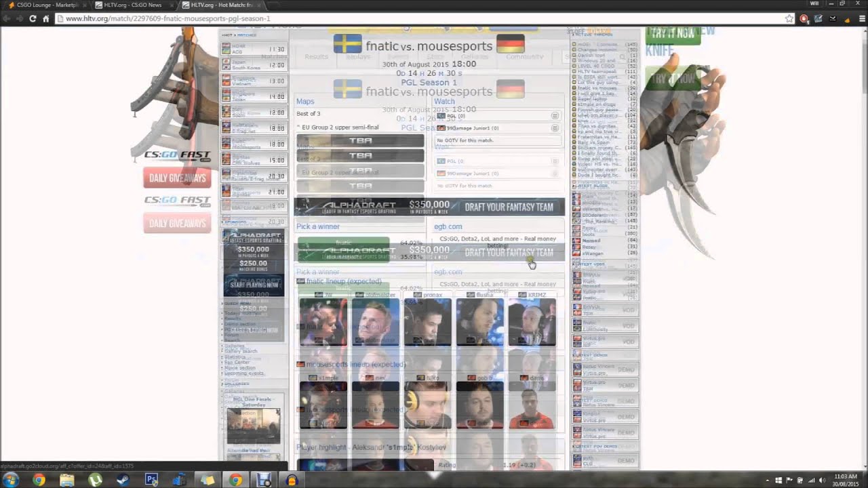Click the 'PGL Season 1' event title
This screenshot has height=488, width=868.
pos(429,83)
